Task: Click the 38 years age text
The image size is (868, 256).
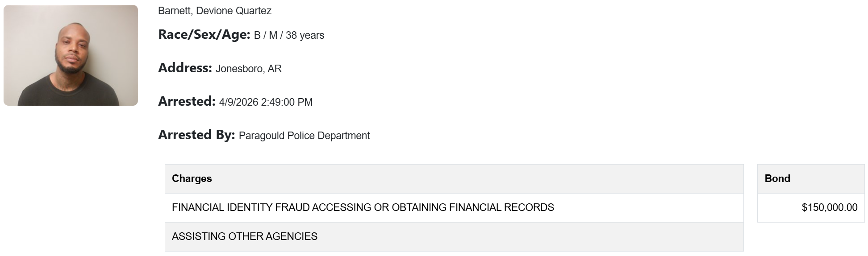Action: pos(305,35)
